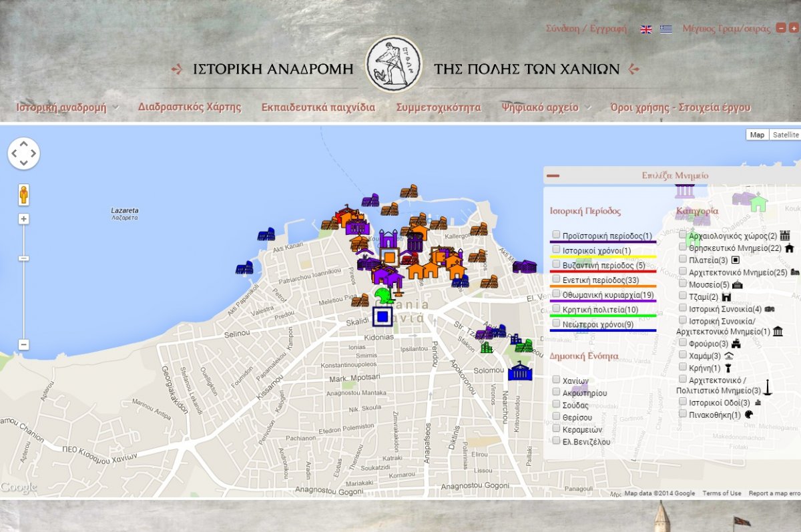Click the Greek flag language icon
This screenshot has width=801, height=532.
pyautogui.click(x=665, y=29)
